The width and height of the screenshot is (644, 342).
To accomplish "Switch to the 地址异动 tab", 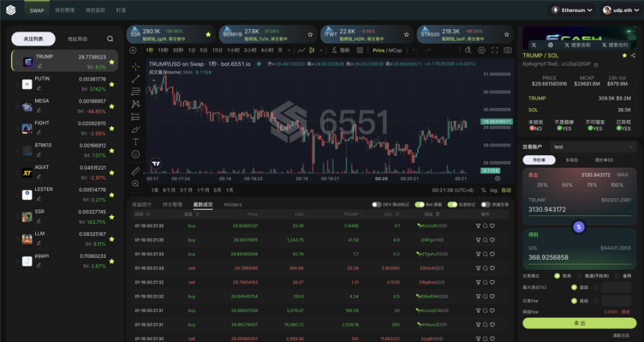I will [78, 38].
